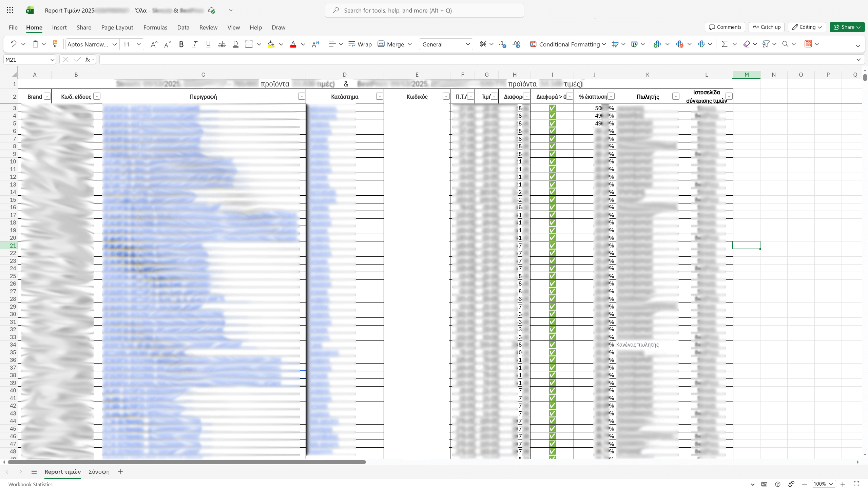This screenshot has height=488, width=868.
Task: Increase the font size
Action: [154, 44]
